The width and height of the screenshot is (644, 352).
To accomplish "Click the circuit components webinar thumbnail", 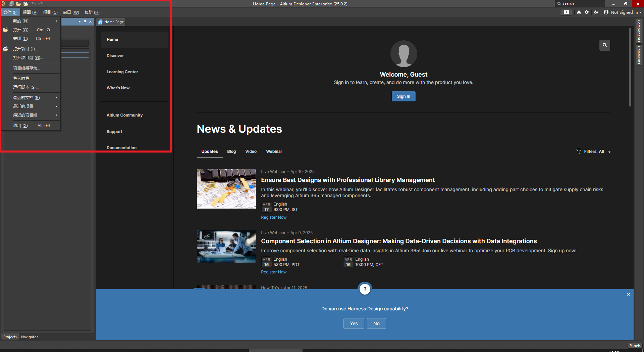I will coord(226,189).
